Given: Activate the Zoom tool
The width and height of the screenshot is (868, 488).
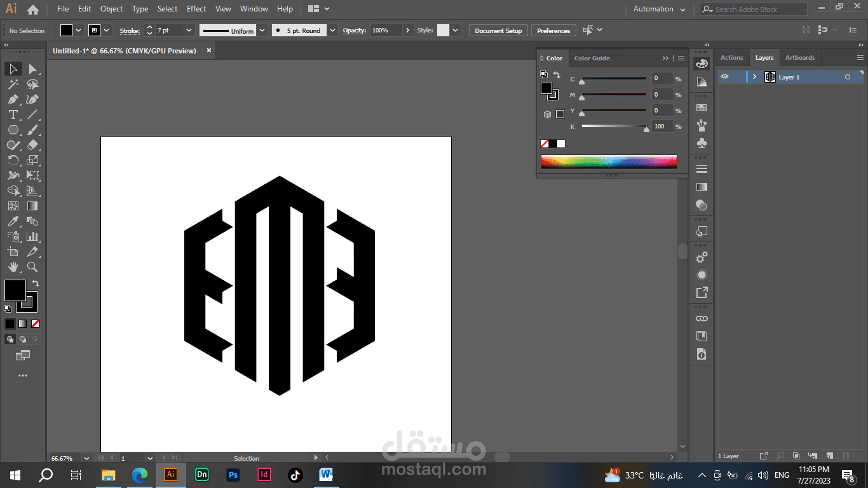Looking at the screenshot, I should [33, 268].
